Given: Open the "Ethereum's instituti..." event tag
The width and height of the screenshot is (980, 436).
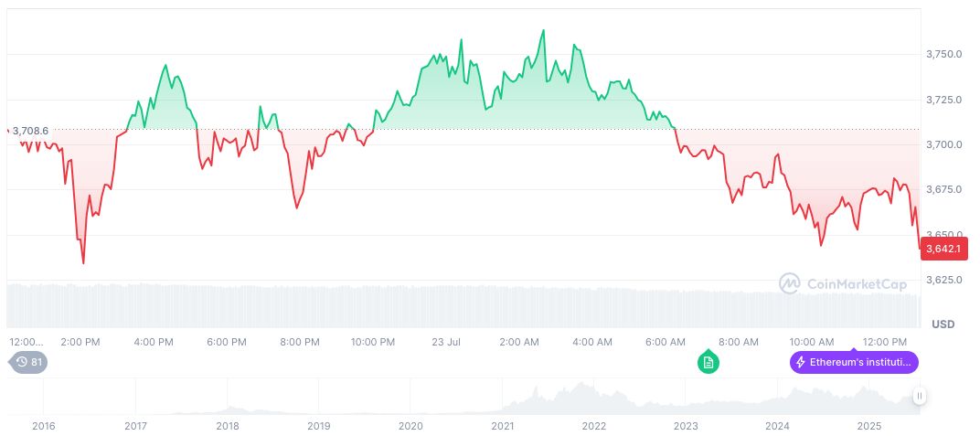Looking at the screenshot, I should pyautogui.click(x=854, y=362).
